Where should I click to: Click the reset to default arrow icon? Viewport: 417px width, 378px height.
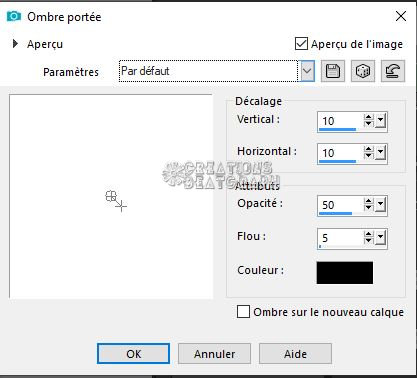[x=393, y=71]
